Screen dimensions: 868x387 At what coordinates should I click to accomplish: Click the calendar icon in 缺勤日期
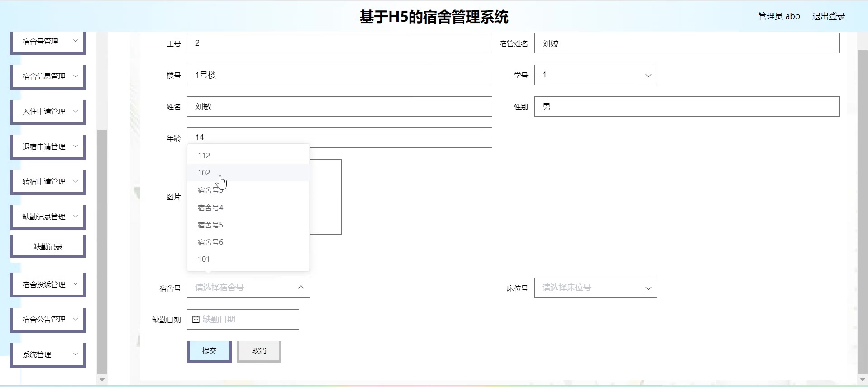pyautogui.click(x=196, y=320)
